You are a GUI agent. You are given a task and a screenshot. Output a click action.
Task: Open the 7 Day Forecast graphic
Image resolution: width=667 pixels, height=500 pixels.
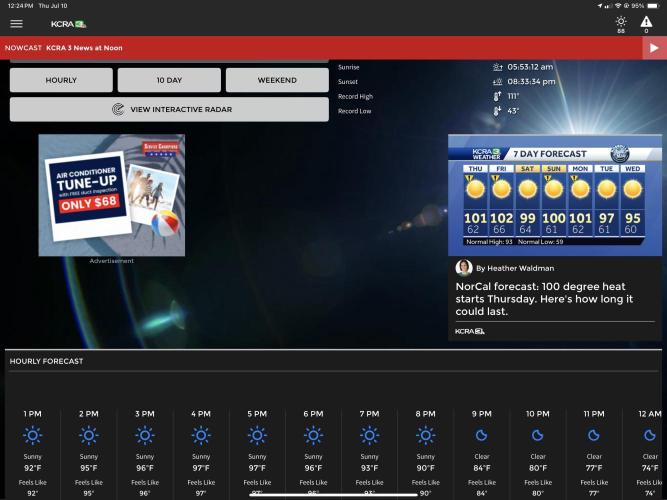pos(555,195)
